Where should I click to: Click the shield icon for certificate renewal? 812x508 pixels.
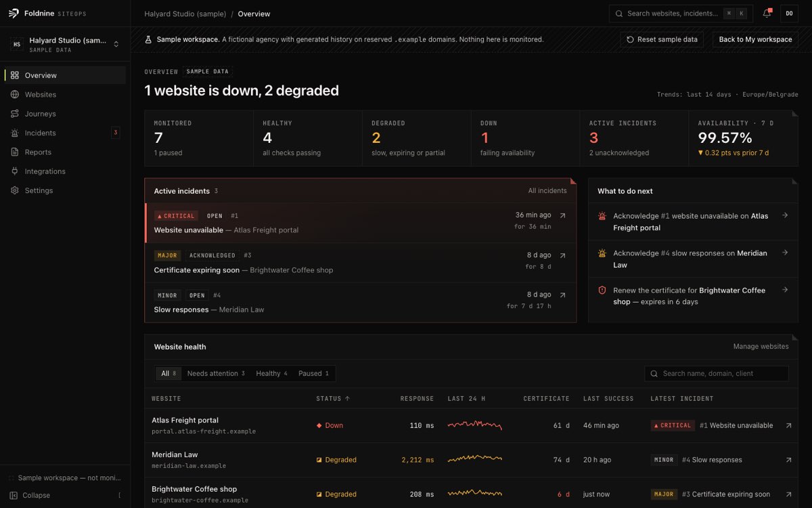pyautogui.click(x=602, y=291)
